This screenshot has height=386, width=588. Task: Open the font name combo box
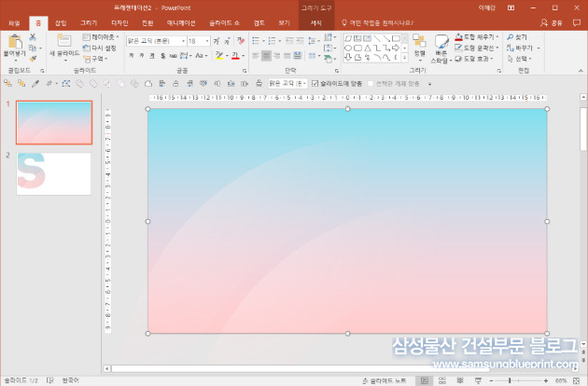point(156,41)
